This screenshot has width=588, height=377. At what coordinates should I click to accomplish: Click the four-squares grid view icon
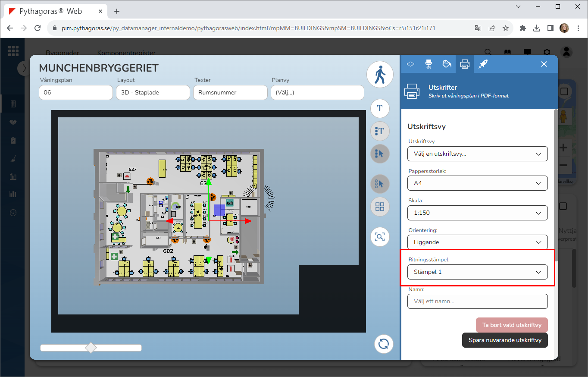coord(380,207)
